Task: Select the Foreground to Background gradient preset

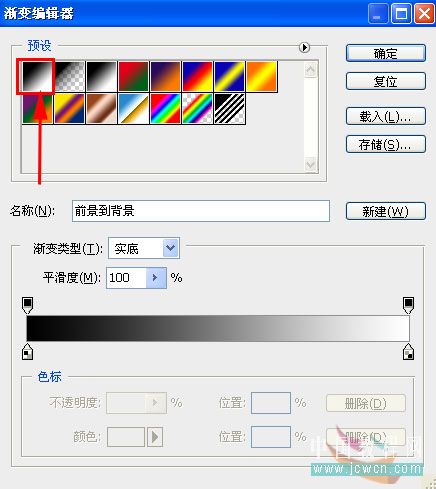Action: click(x=37, y=76)
